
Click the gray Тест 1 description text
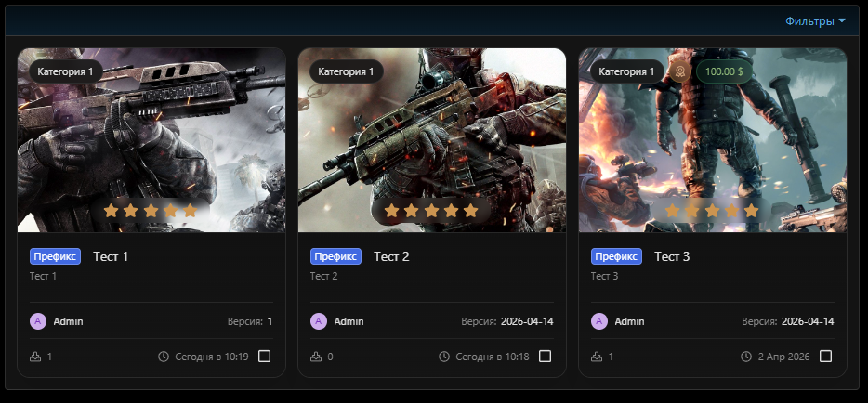tap(43, 276)
